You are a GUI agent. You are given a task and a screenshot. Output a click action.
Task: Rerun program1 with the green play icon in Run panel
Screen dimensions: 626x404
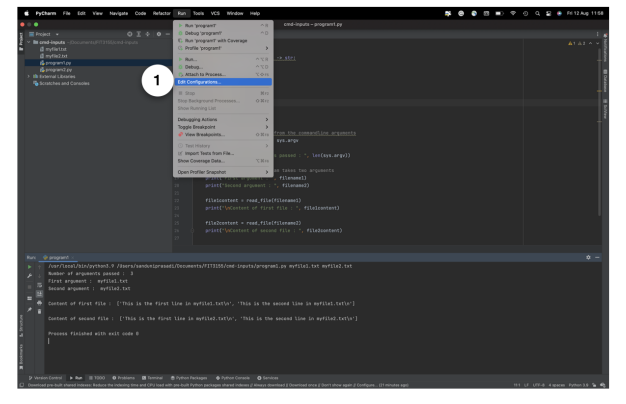tap(30, 267)
